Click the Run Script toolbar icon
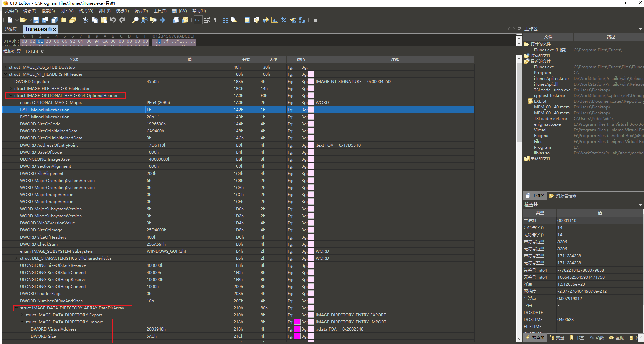The height and width of the screenshot is (344, 644). pyautogui.click(x=176, y=20)
